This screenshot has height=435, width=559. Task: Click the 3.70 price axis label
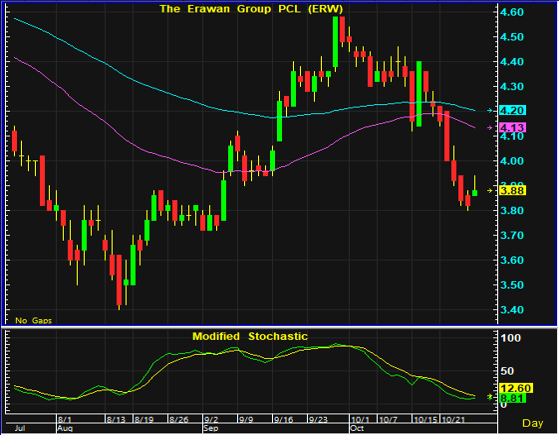coord(512,235)
